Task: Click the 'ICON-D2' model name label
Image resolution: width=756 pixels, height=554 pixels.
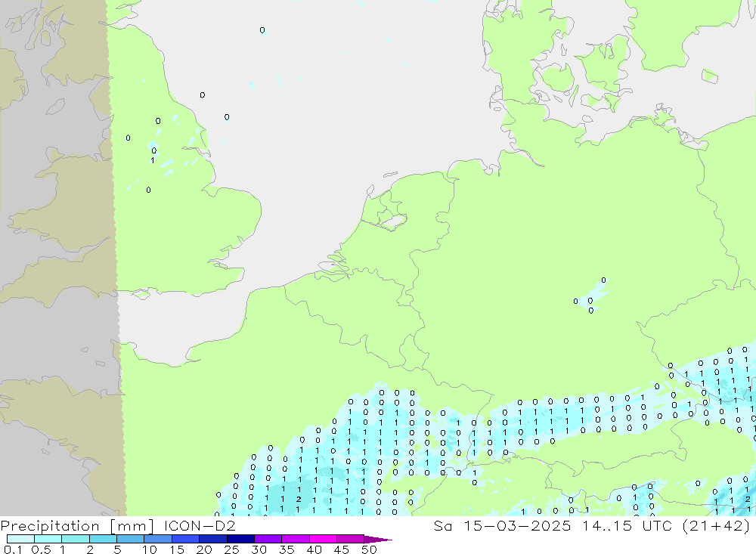Action: [200, 525]
